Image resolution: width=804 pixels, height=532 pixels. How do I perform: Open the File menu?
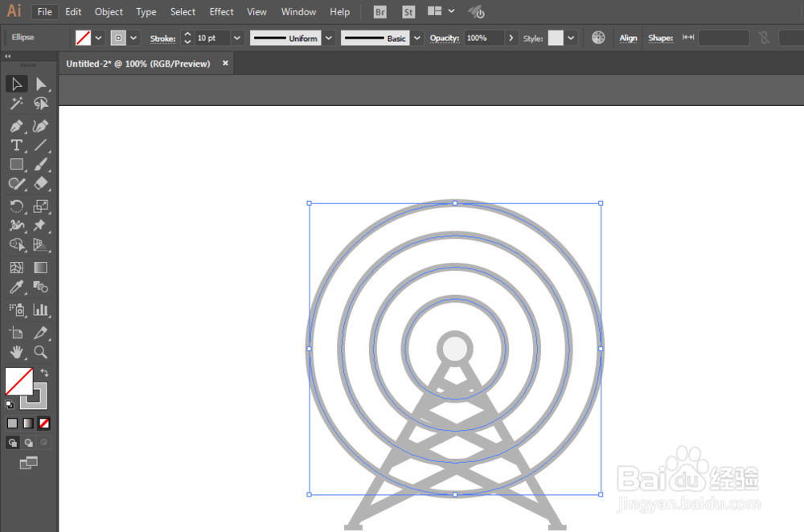click(44, 12)
